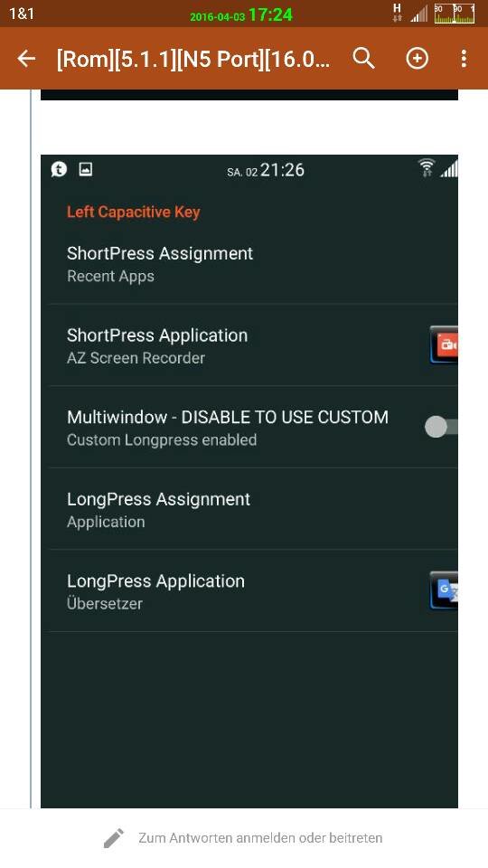Screen dimensions: 488x868
Task: Tap the status bar clock 17:24
Action: (270, 15)
